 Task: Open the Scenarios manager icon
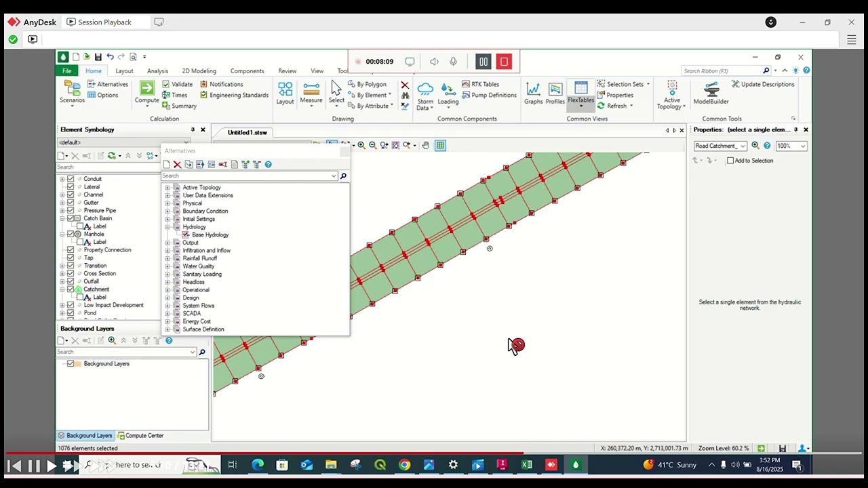pyautogui.click(x=72, y=91)
